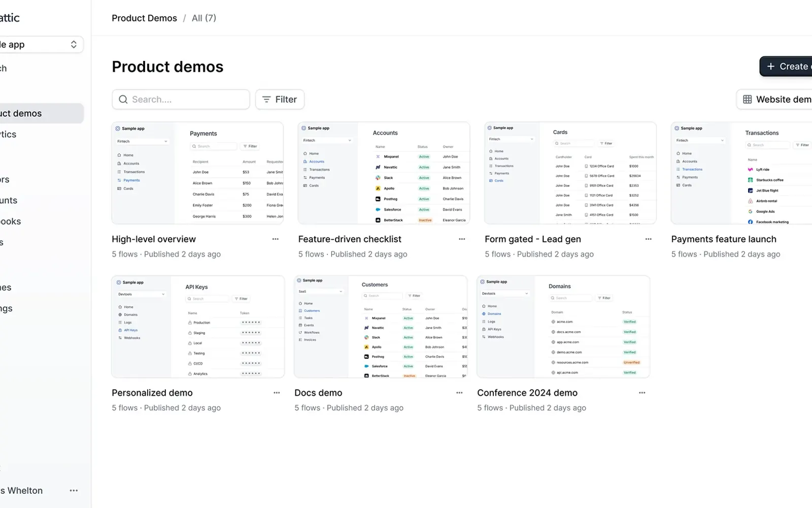Viewport: 812px width, 508px height.
Task: Open options menu for Personalized demo
Action: (x=277, y=393)
